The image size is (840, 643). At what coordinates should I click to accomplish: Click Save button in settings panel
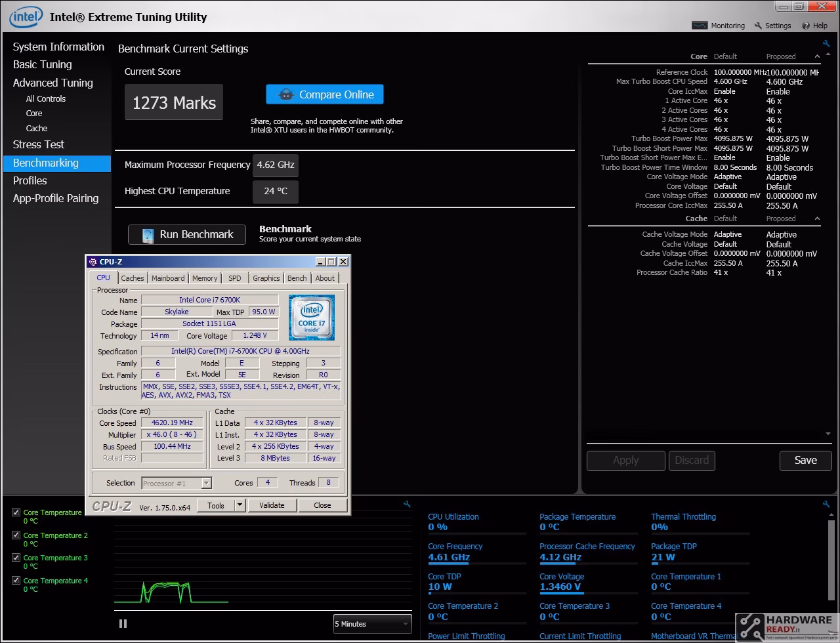tap(806, 461)
